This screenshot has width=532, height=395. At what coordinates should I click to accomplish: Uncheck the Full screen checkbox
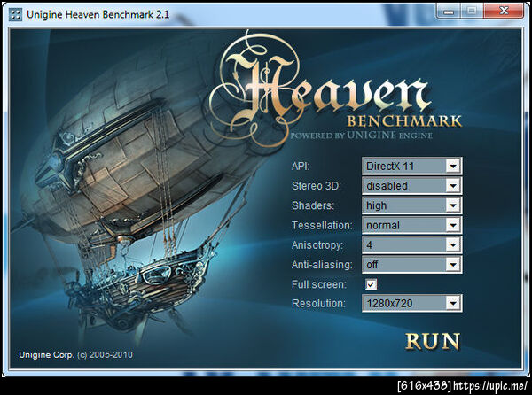[371, 284]
